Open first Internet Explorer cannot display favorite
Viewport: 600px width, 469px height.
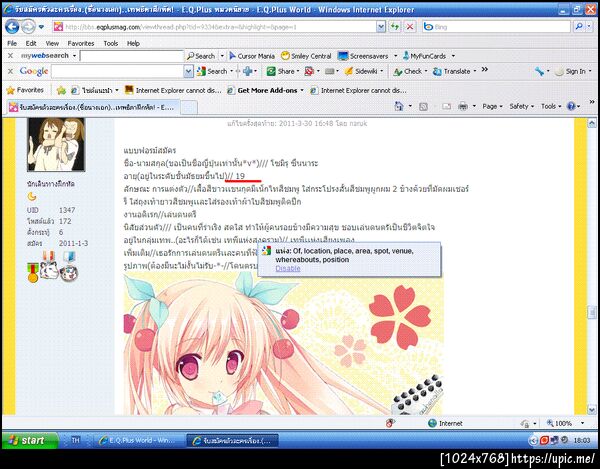point(173,90)
